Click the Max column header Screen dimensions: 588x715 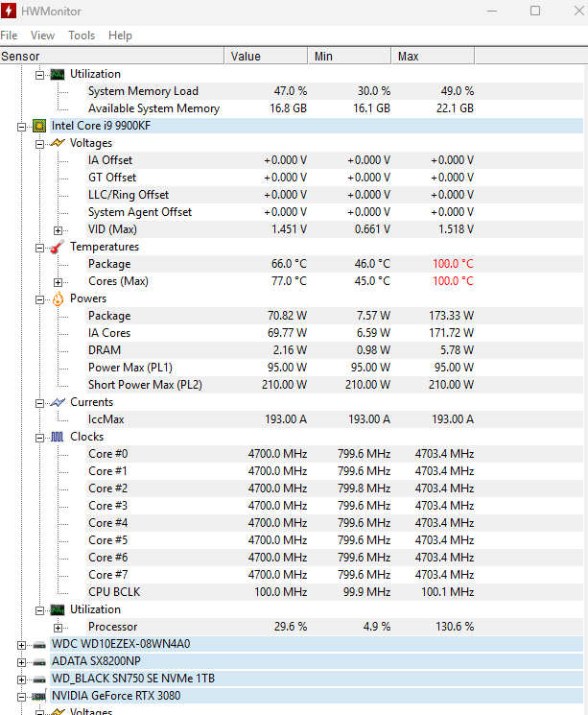coord(433,56)
